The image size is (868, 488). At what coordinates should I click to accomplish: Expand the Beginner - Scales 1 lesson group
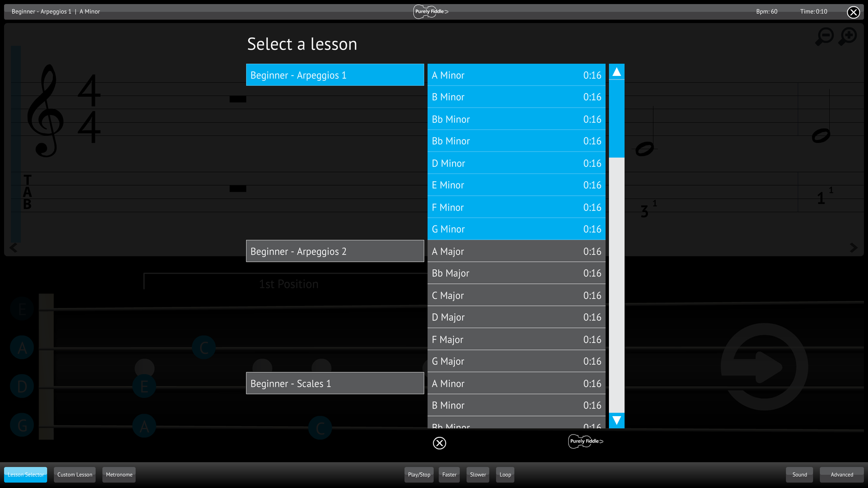click(x=335, y=383)
